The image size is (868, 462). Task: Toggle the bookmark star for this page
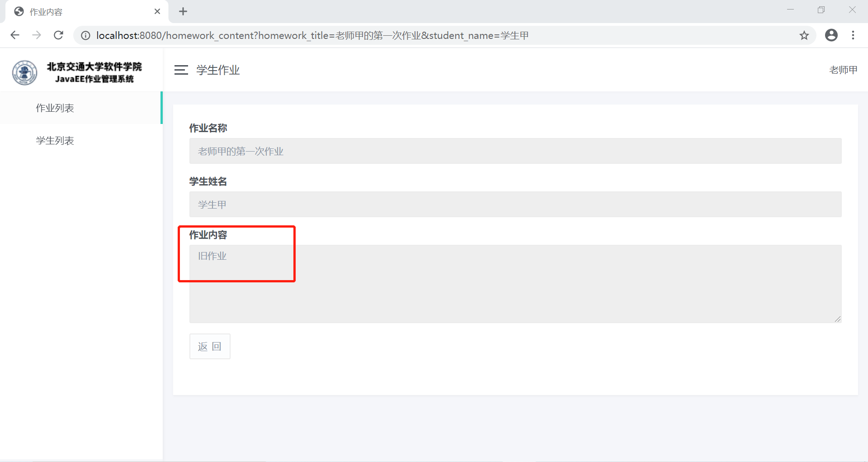coord(804,35)
